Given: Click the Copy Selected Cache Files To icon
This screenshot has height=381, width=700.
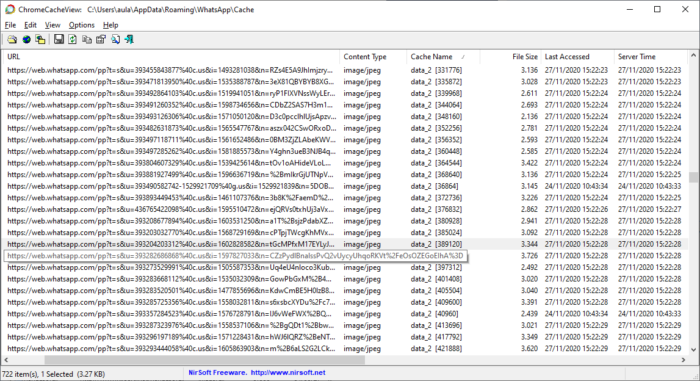Looking at the screenshot, I should coord(41,40).
